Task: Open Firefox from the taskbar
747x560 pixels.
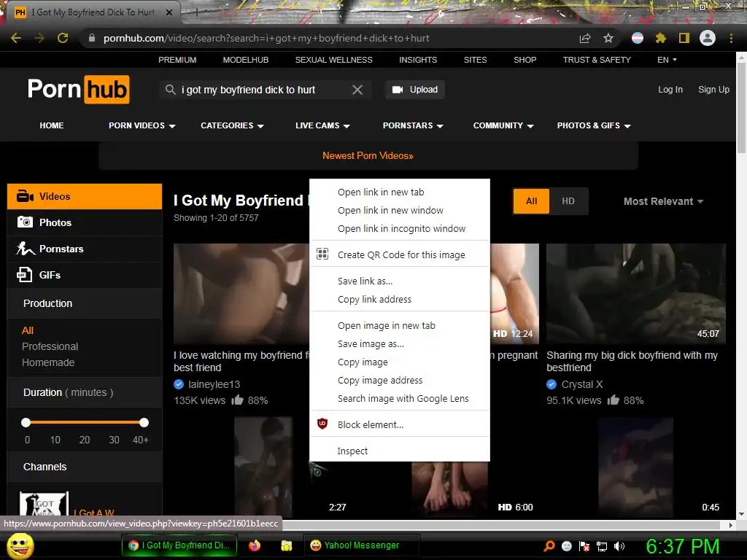Action: pyautogui.click(x=255, y=545)
